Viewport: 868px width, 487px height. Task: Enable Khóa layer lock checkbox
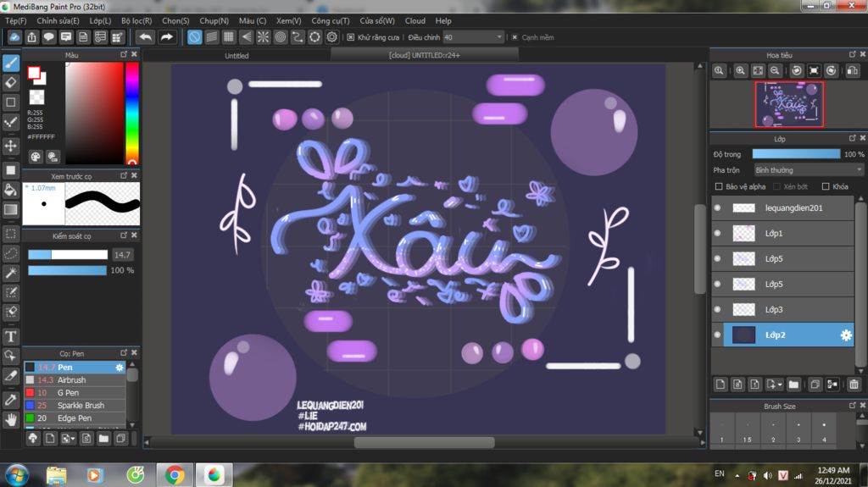826,186
